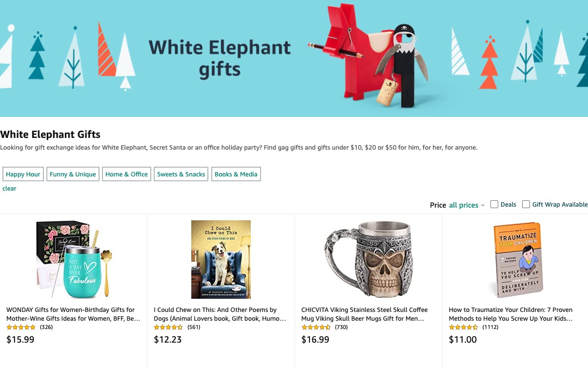Enable the Gift Wrap Available checkbox

(526, 204)
